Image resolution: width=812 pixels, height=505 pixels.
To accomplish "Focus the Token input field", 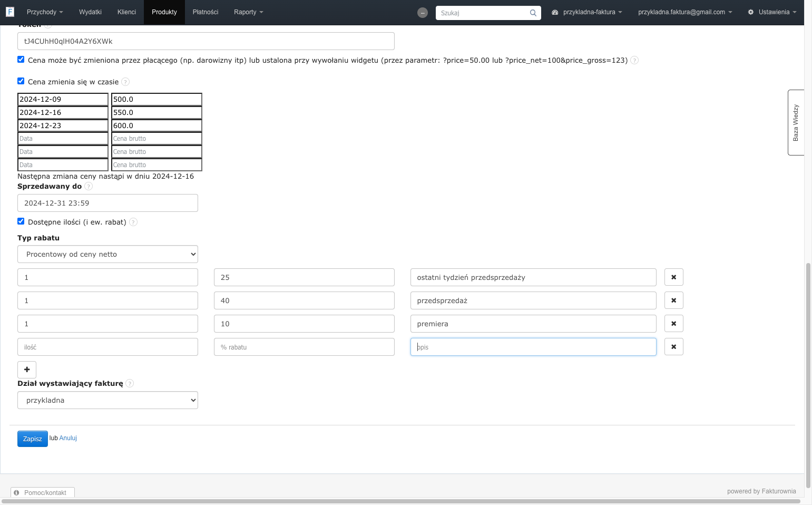I will click(x=206, y=41).
